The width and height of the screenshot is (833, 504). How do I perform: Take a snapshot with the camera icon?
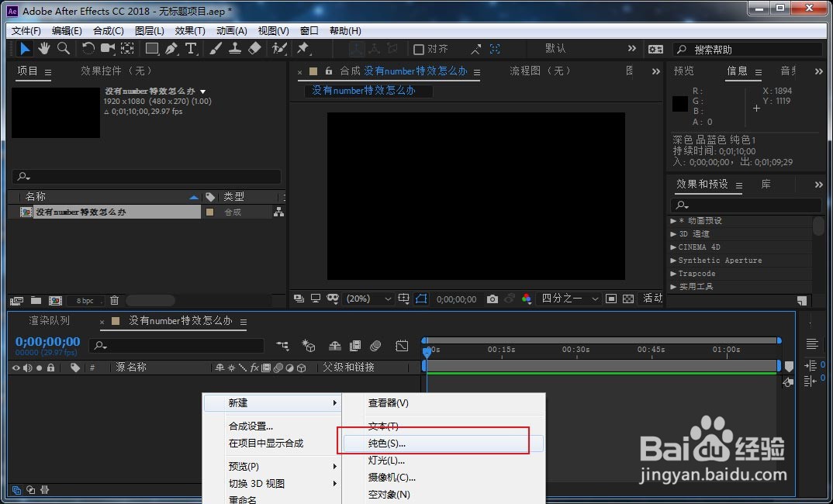493,299
